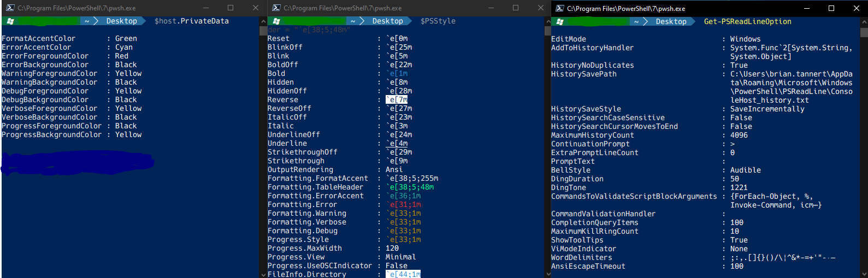Click the Windows value of EditMode
The image size is (868, 278).
click(x=746, y=39)
